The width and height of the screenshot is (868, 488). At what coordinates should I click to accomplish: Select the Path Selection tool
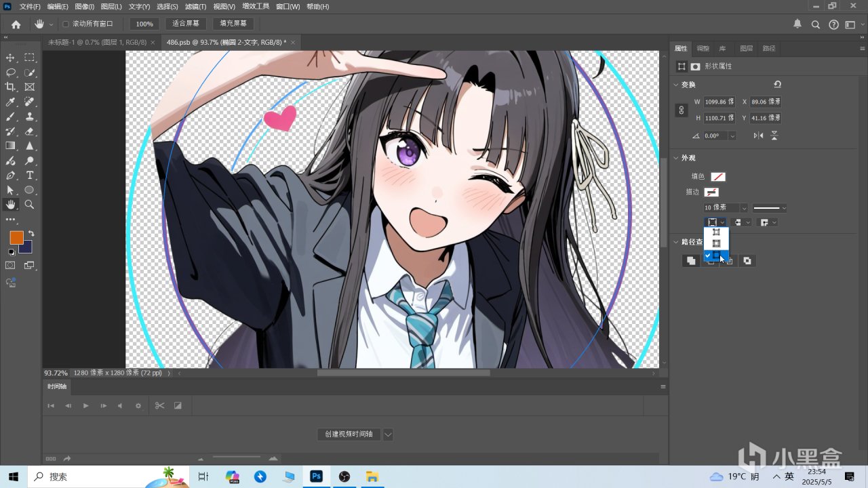[x=11, y=190]
